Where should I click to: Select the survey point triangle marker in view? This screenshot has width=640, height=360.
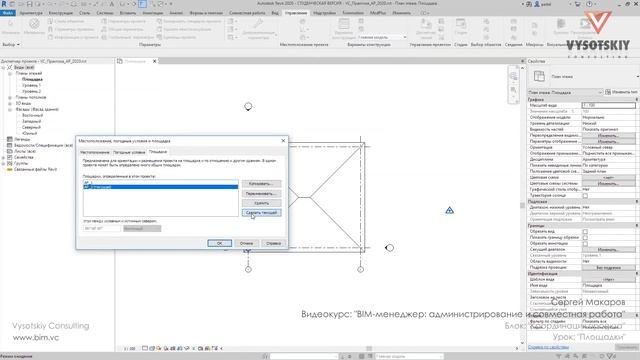(449, 210)
